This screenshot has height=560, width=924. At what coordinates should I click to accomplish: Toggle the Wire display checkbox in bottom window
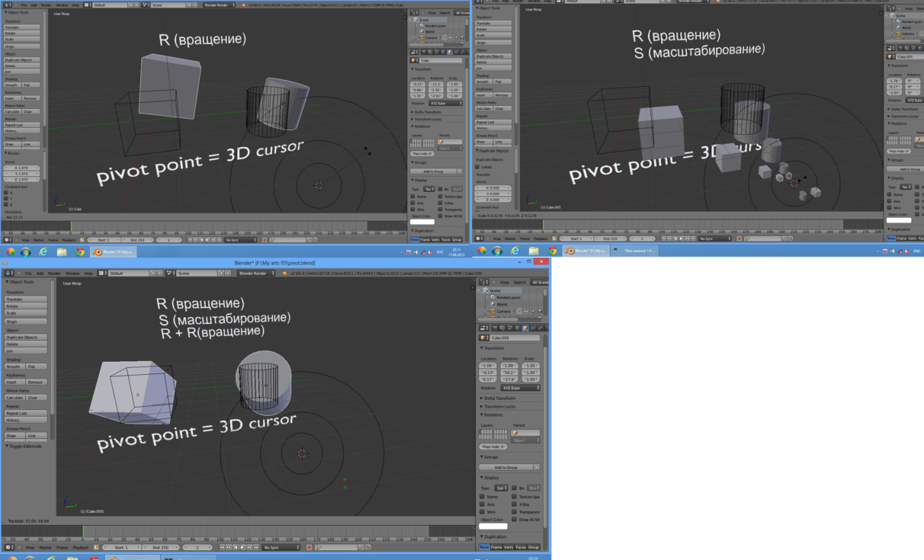pos(482,511)
